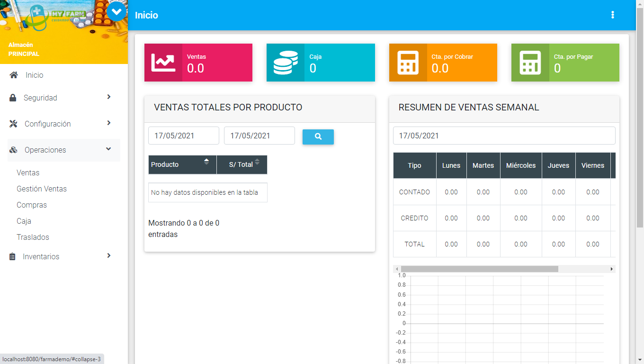This screenshot has height=364, width=644.
Task: Click the round chevron-down icon on sidebar banner
Action: click(116, 11)
